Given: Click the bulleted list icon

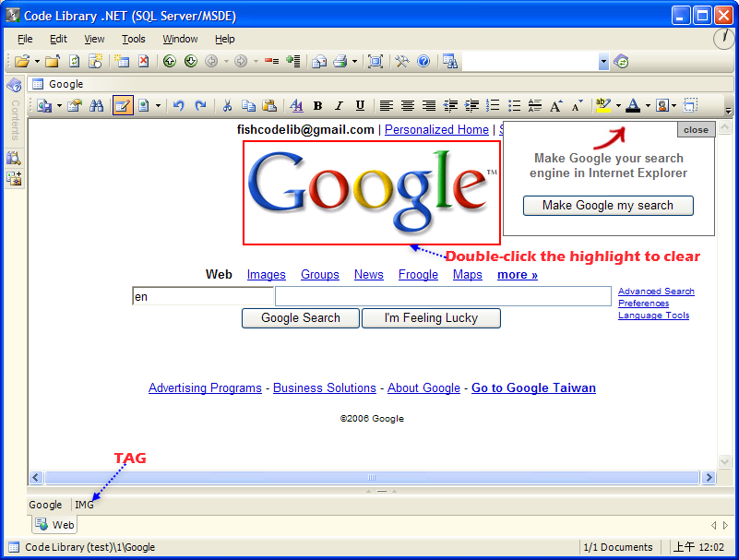Looking at the screenshot, I should coord(514,105).
